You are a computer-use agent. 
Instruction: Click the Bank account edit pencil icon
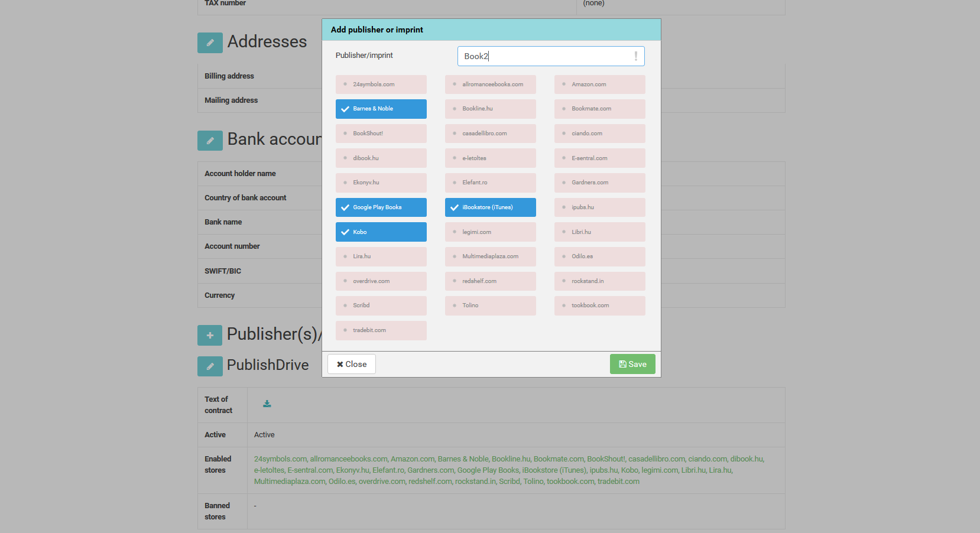coord(210,141)
